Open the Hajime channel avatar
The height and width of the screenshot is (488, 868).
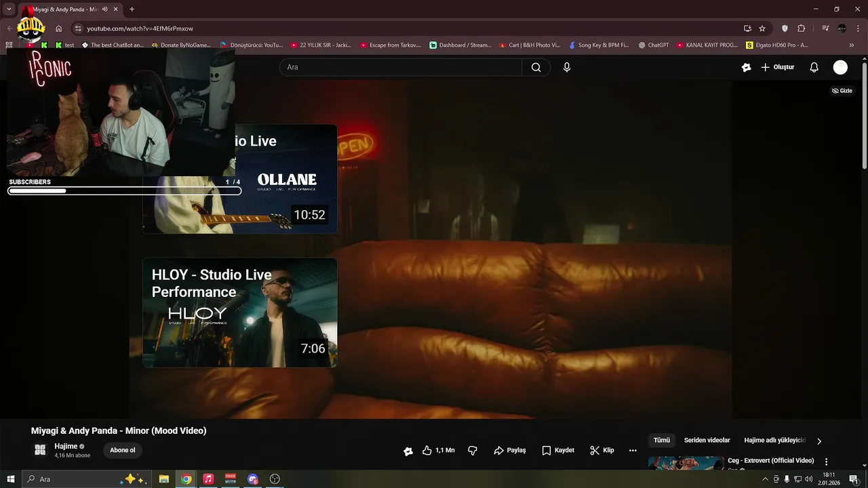[40, 449]
